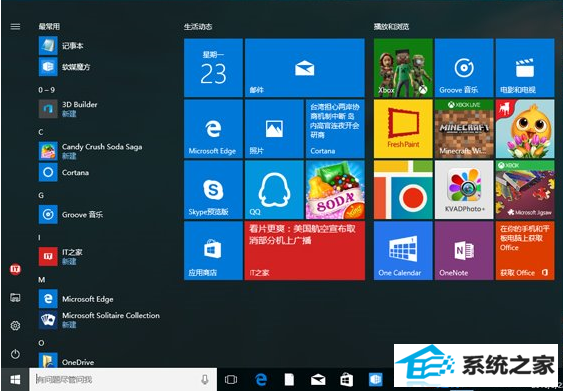Launch the Candy Crush SODA tile

[x=335, y=190]
